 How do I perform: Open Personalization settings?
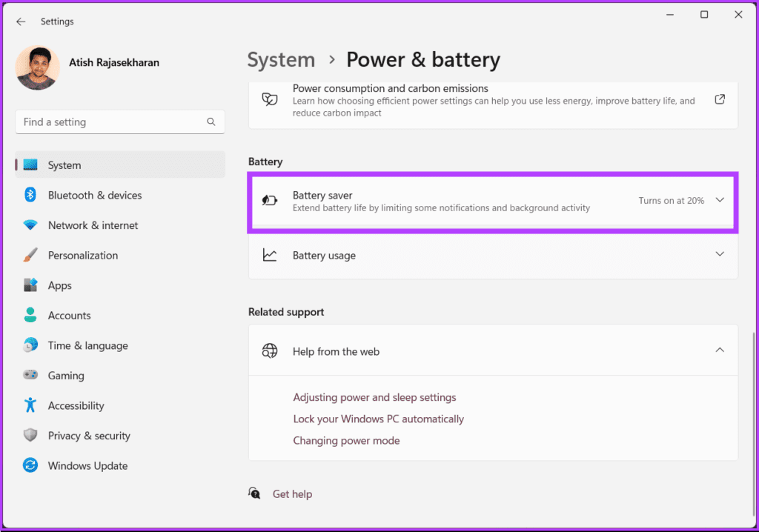coord(120,255)
